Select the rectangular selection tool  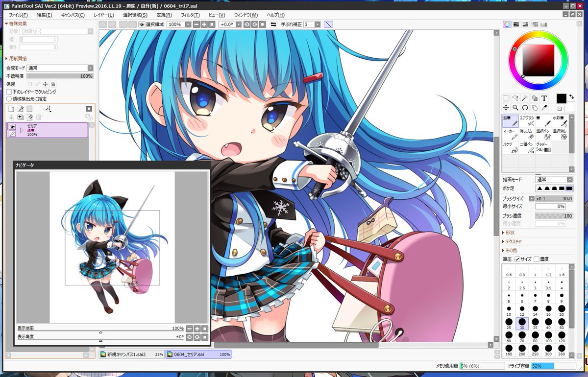click(x=506, y=98)
